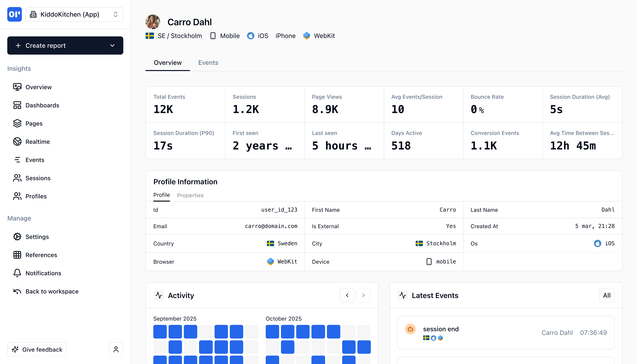Select the Profiles sidebar icon
Screen dimensions: 637x364
(x=17, y=196)
